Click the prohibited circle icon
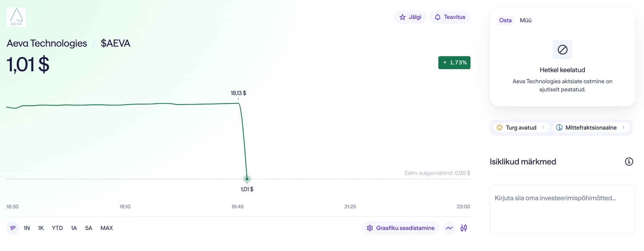The width and height of the screenshot is (644, 251). 562,50
